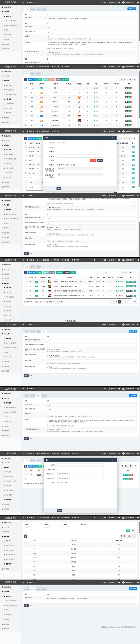Edit 直播带货 record number 1 via pencil icon
140x644 pixels.
point(129,479)
